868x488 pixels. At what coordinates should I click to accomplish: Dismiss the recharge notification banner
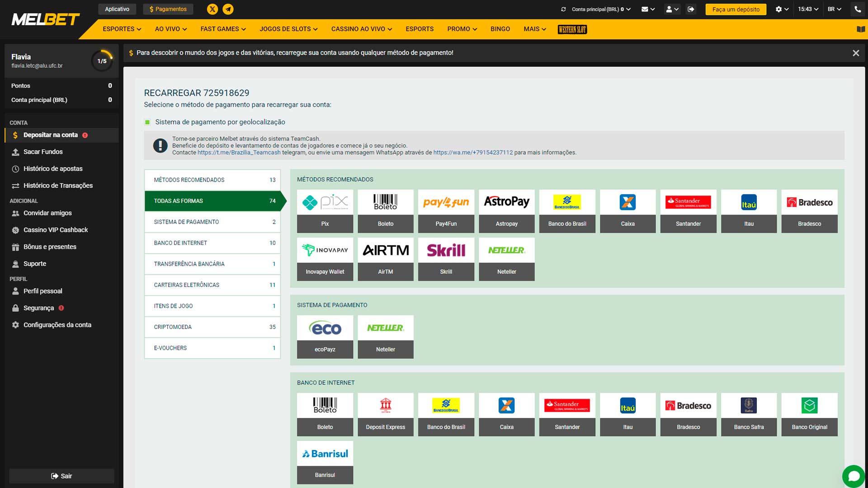pos(855,53)
